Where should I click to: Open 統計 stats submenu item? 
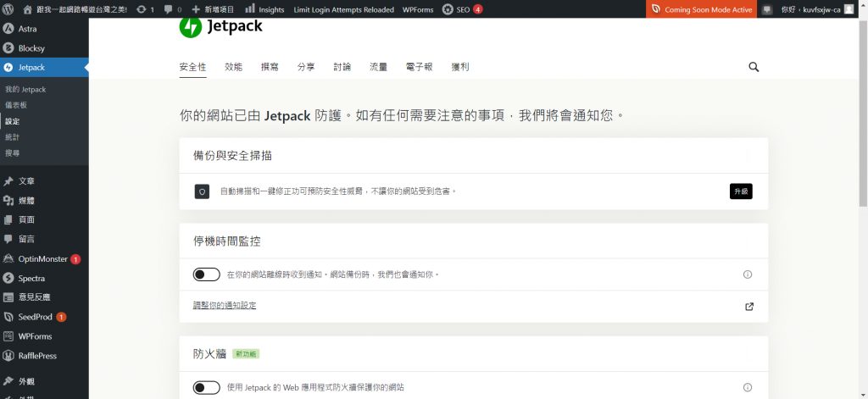coord(12,136)
